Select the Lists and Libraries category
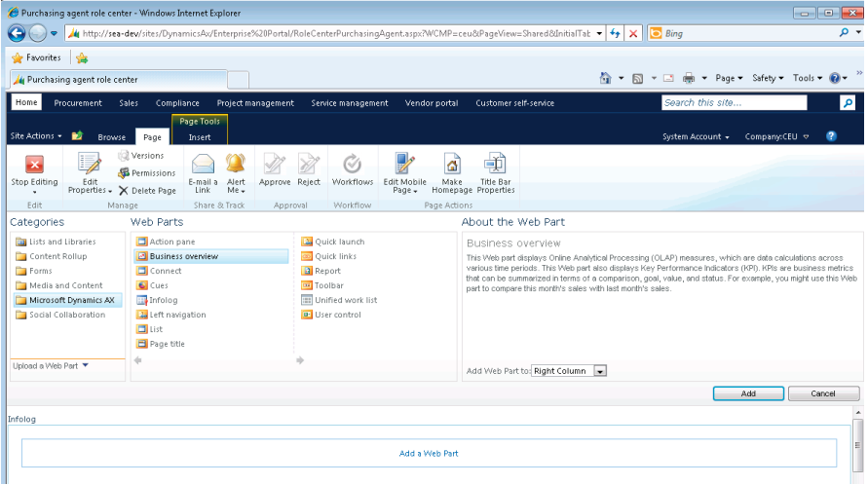The width and height of the screenshot is (868, 485). click(x=56, y=242)
